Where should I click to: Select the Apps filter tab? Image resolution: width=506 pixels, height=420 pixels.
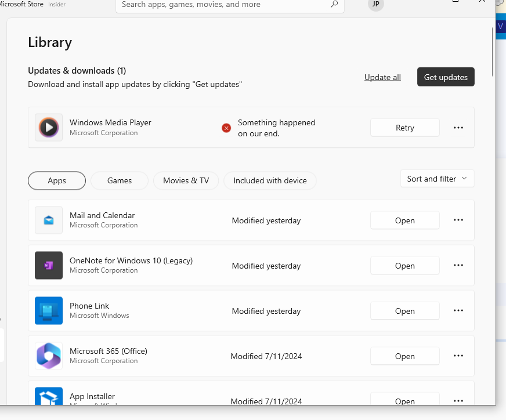pyautogui.click(x=57, y=180)
